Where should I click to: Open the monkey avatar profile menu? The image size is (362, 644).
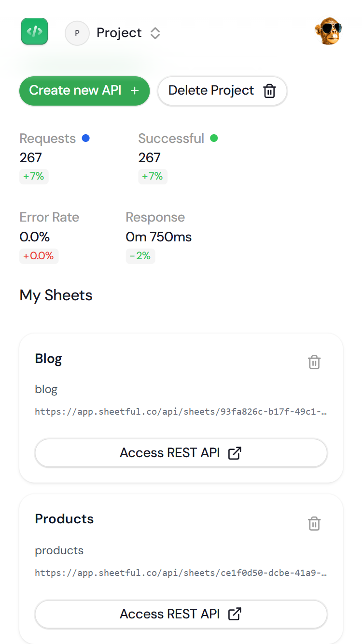329,31
